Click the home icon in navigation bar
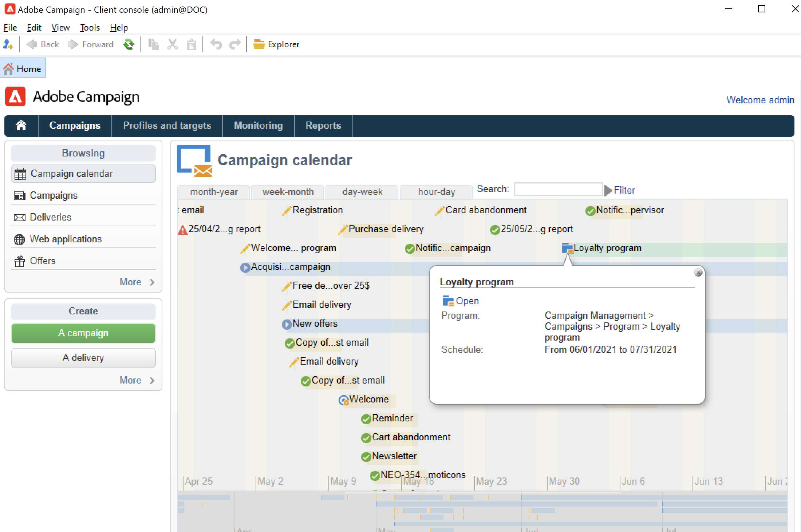The image size is (801, 532). pos(21,126)
